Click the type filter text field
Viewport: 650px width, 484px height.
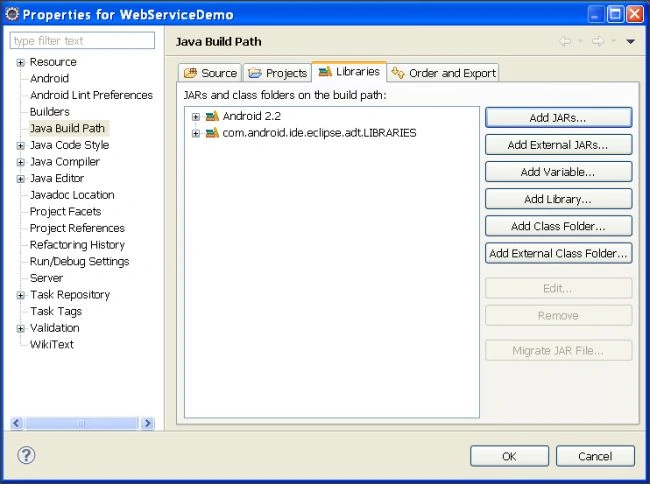[x=82, y=41]
